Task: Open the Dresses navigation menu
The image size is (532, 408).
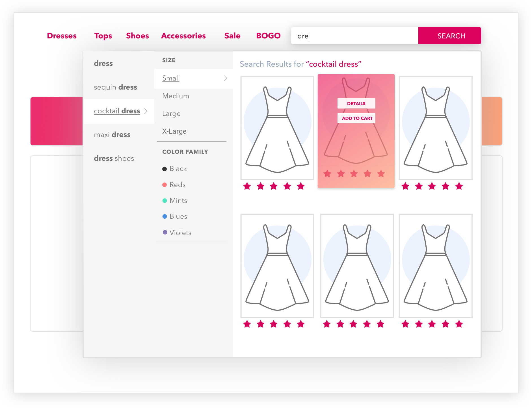Action: [x=62, y=36]
